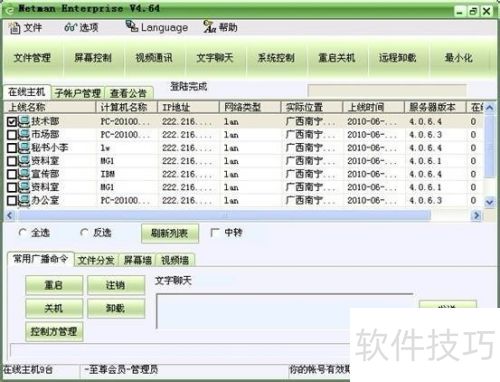The height and width of the screenshot is (382, 500).
Task: Switch to the 查看公告 tab
Action: coord(129,93)
